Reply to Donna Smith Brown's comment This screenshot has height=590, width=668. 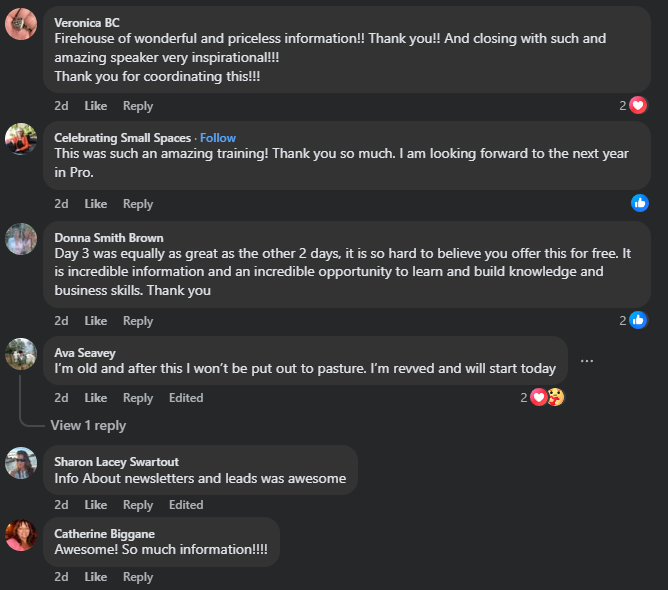(x=138, y=321)
